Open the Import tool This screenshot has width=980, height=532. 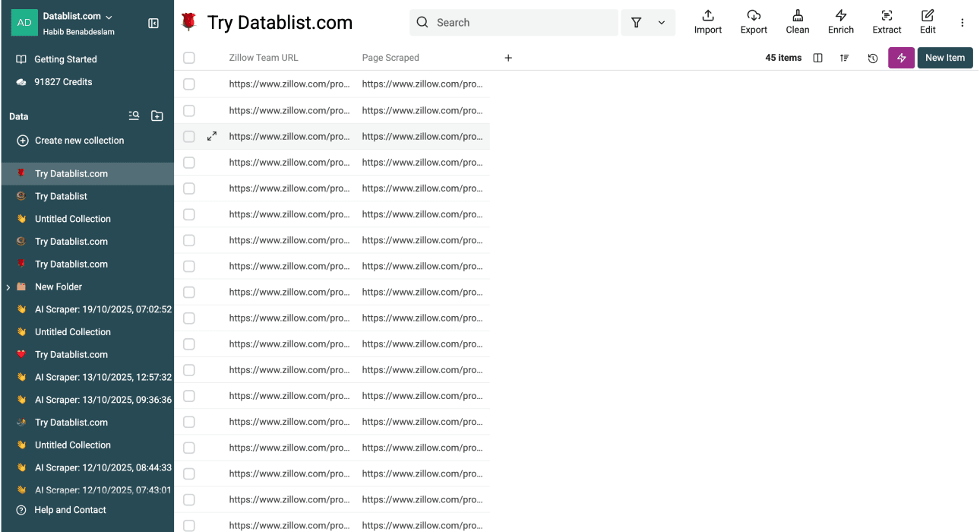[707, 21]
